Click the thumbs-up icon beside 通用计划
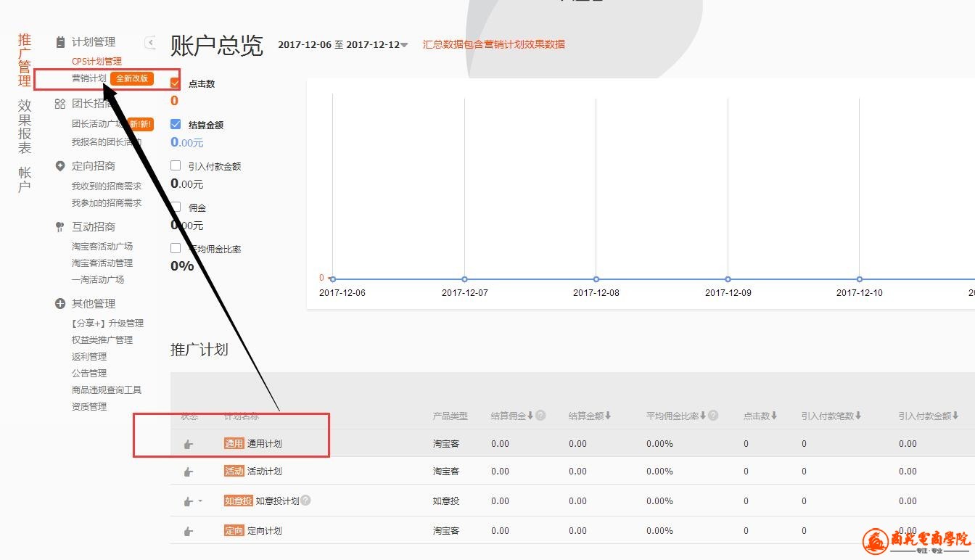The image size is (975, 560). pos(189,444)
